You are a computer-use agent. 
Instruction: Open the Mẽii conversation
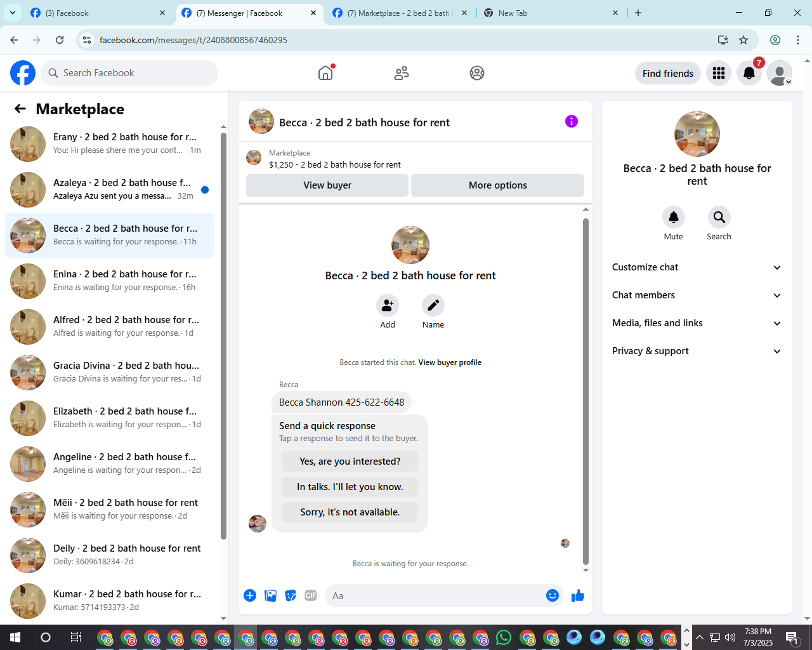[x=109, y=510]
